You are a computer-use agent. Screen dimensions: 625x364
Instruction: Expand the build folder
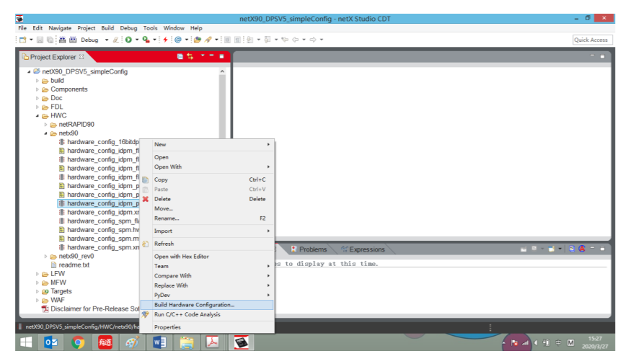click(37, 81)
